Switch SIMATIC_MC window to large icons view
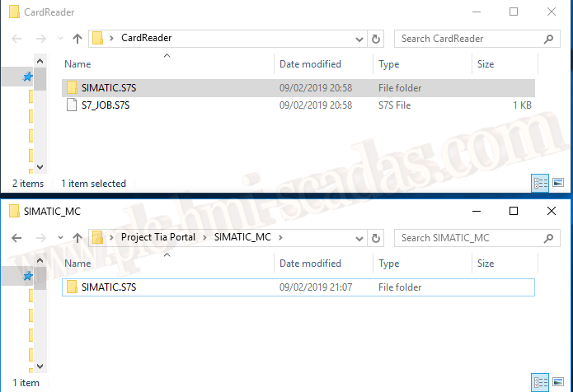The height and width of the screenshot is (392, 573). [558, 382]
